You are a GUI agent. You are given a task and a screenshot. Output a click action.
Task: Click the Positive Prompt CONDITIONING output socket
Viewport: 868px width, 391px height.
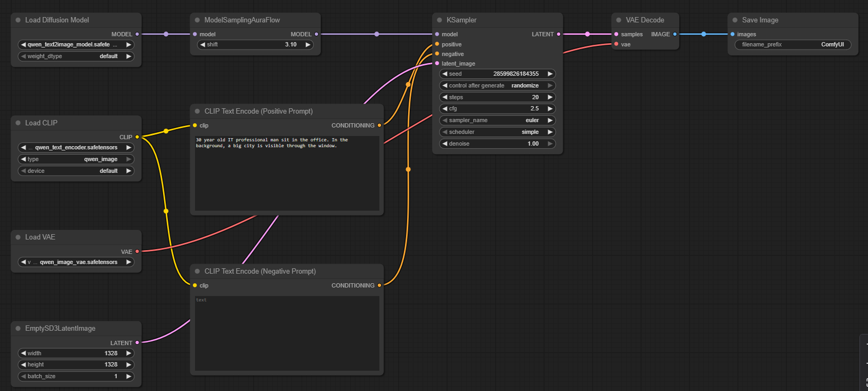379,125
